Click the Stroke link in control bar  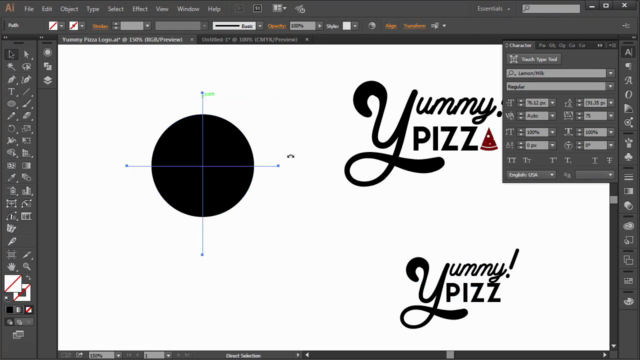(100, 26)
